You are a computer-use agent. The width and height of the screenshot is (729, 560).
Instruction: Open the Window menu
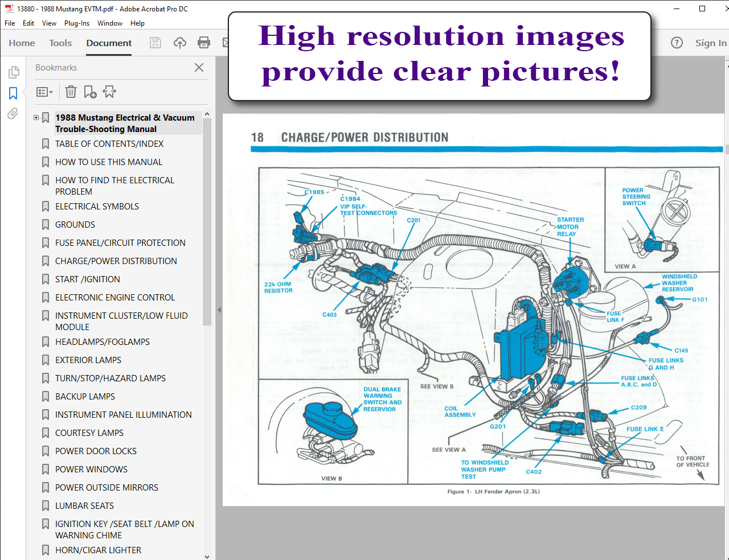[110, 23]
